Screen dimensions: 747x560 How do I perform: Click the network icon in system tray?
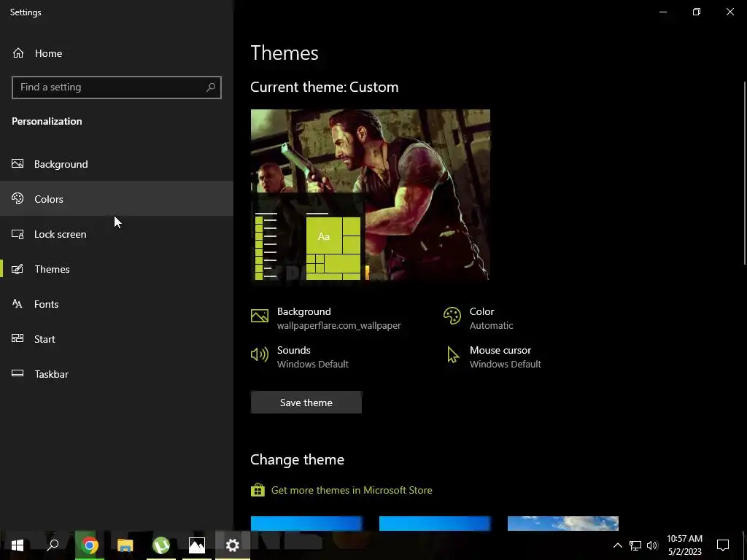(x=635, y=545)
